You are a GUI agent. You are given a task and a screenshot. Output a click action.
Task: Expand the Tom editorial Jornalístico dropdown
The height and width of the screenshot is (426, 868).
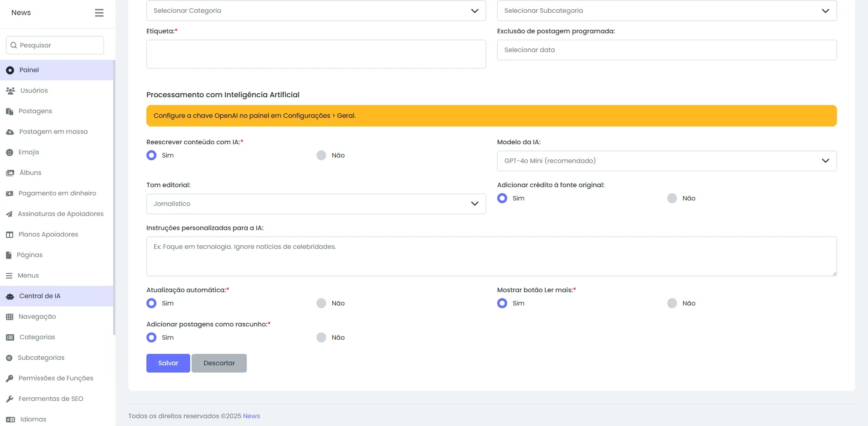point(316,204)
